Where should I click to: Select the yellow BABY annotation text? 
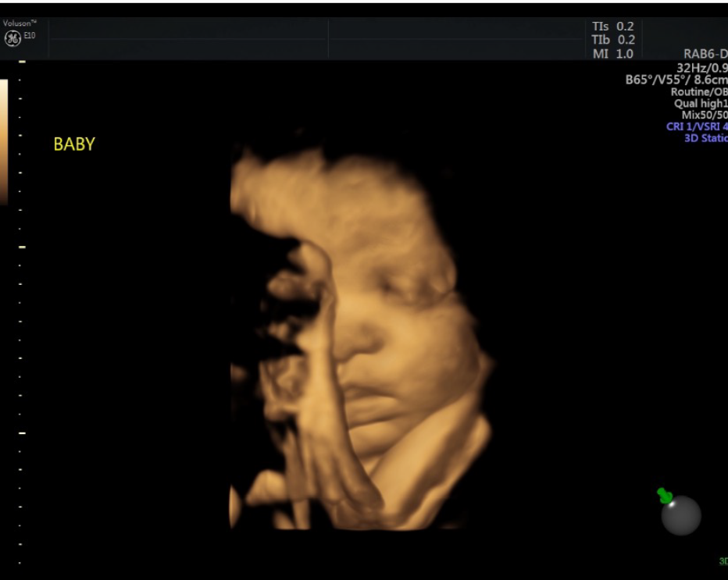click(74, 144)
